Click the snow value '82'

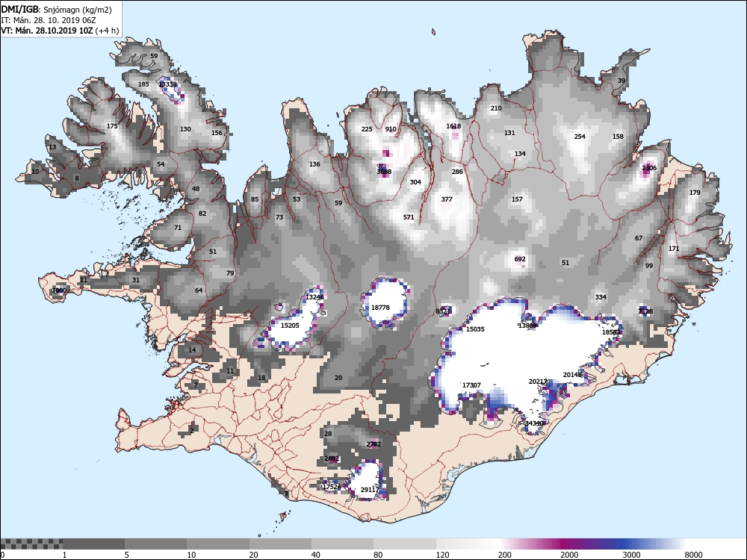202,214
